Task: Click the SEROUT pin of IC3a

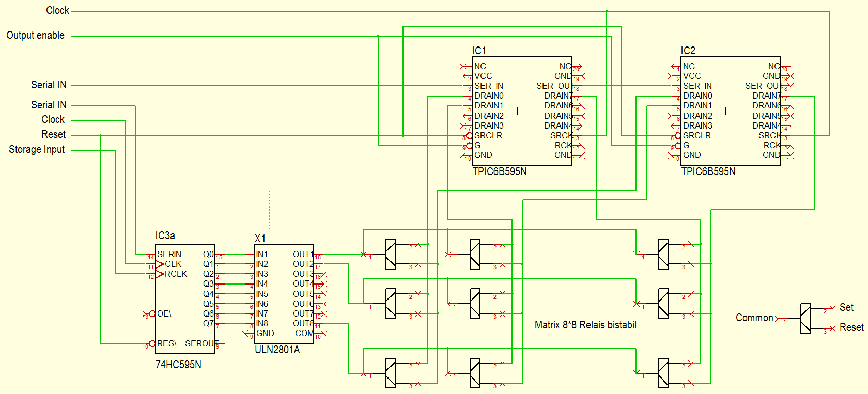Action: click(200, 343)
